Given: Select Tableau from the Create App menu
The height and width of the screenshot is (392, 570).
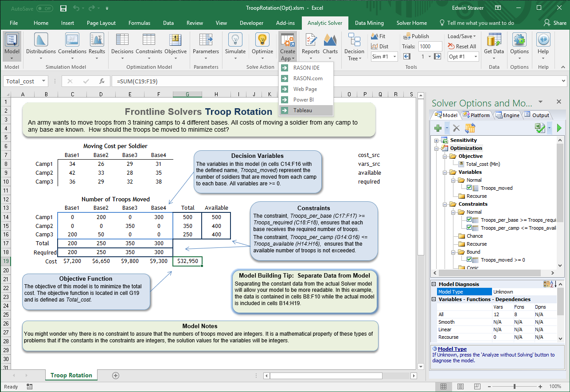Looking at the screenshot, I should (x=302, y=110).
